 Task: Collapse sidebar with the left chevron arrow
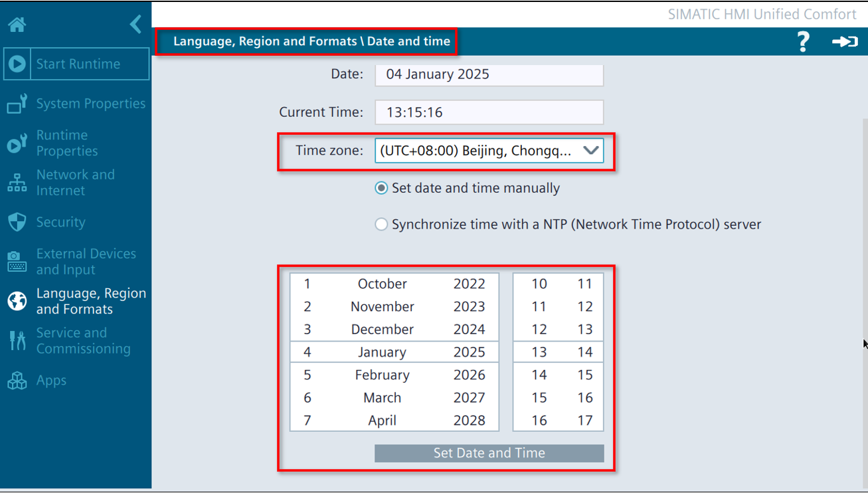(135, 25)
